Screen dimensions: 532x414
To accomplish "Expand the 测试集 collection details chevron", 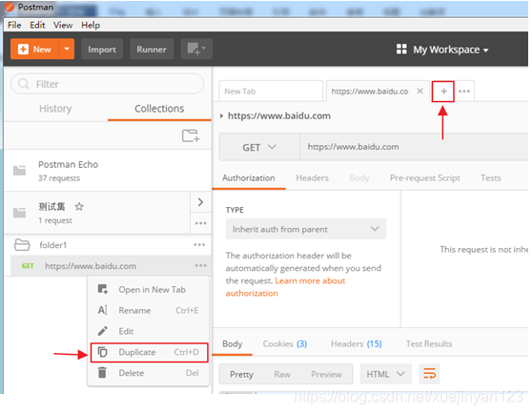I will [x=200, y=202].
